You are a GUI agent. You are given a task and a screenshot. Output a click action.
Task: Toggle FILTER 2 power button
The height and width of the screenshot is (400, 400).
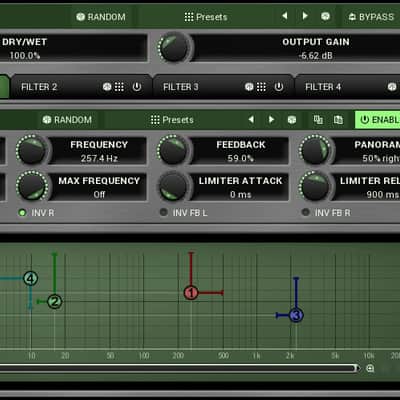pos(137,87)
